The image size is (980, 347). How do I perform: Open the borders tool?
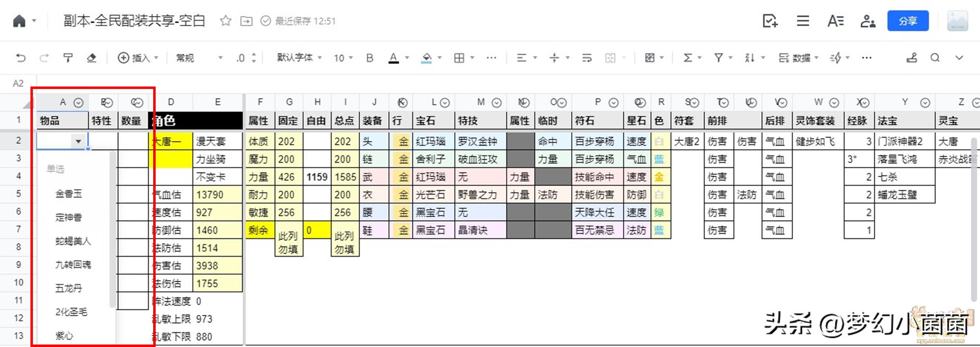459,58
